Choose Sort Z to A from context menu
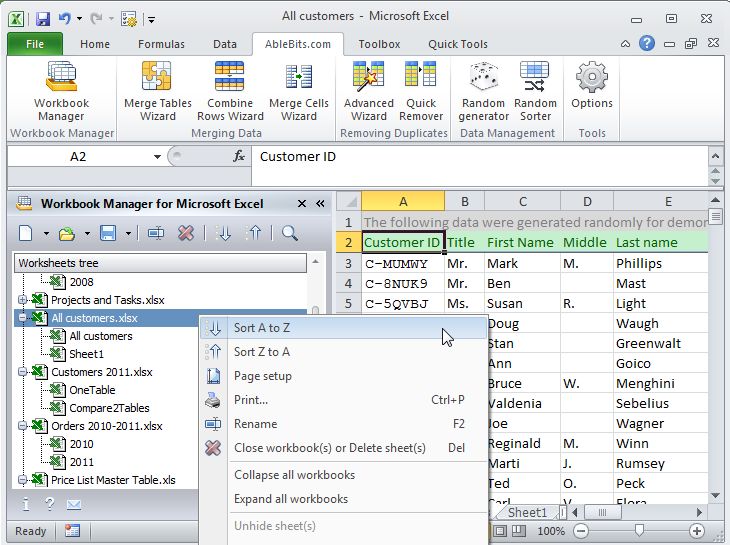The width and height of the screenshot is (730, 545). click(x=344, y=352)
